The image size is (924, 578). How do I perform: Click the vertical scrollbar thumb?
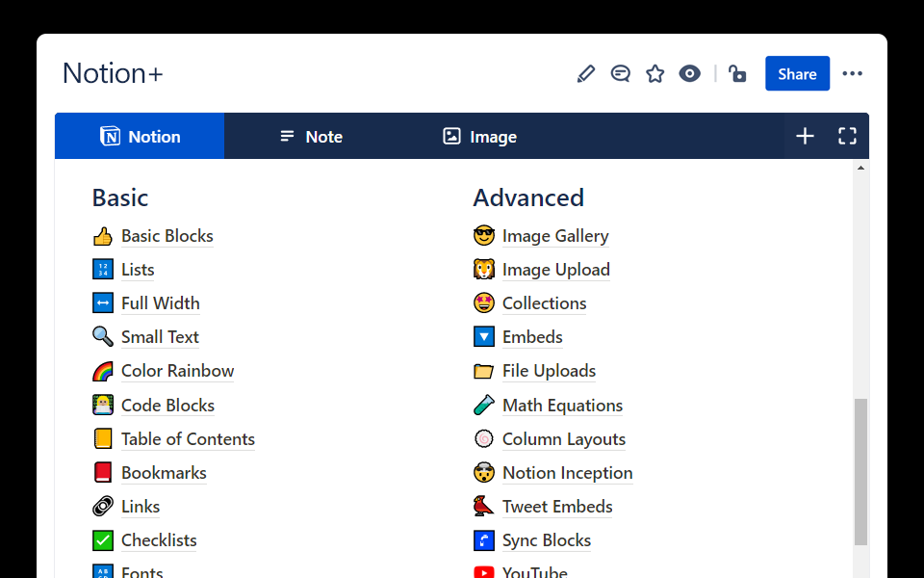point(860,472)
